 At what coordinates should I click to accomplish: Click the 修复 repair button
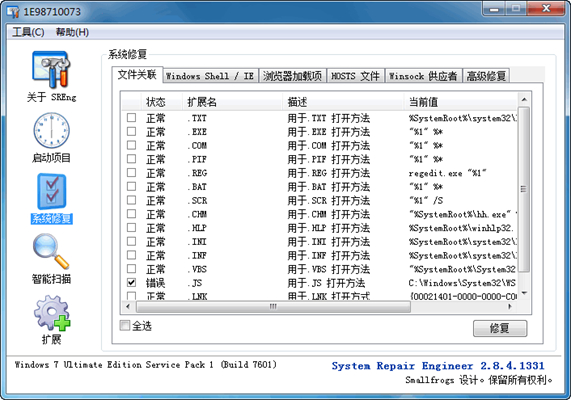point(500,328)
